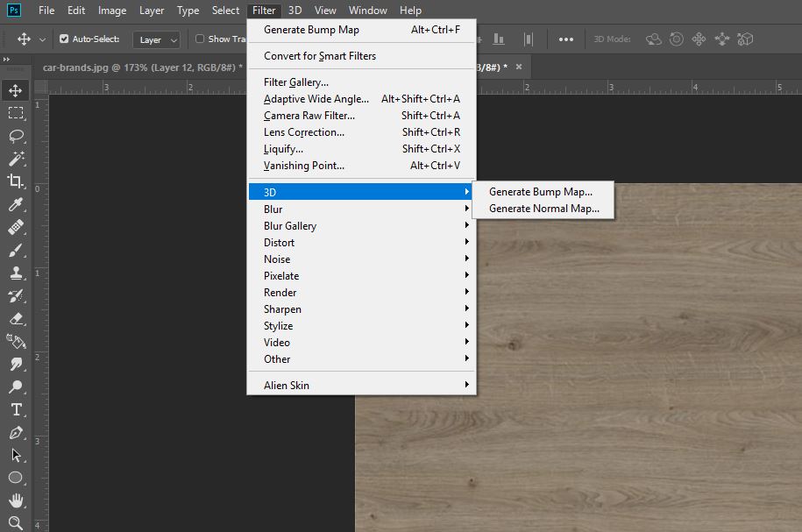
Task: Open the Help menu
Action: point(411,11)
